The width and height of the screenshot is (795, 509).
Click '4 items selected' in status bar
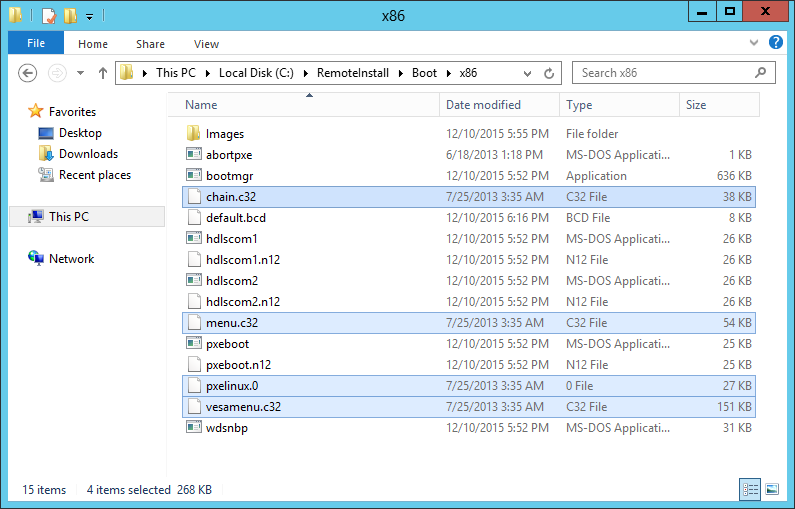pos(128,490)
